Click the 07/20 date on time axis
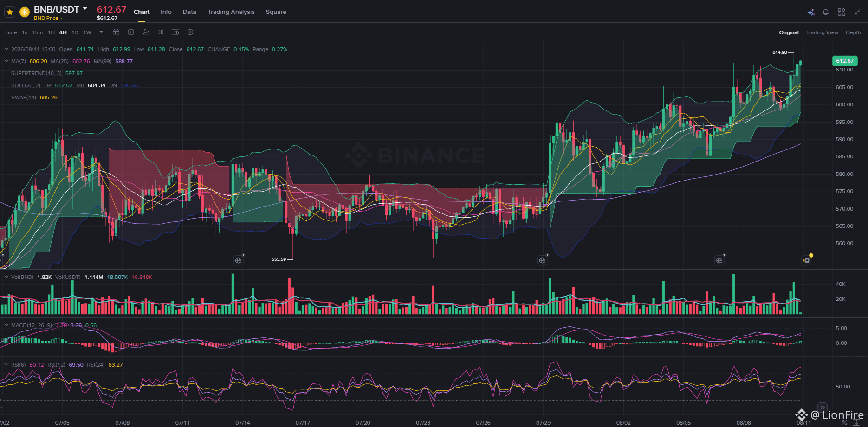 click(363, 423)
